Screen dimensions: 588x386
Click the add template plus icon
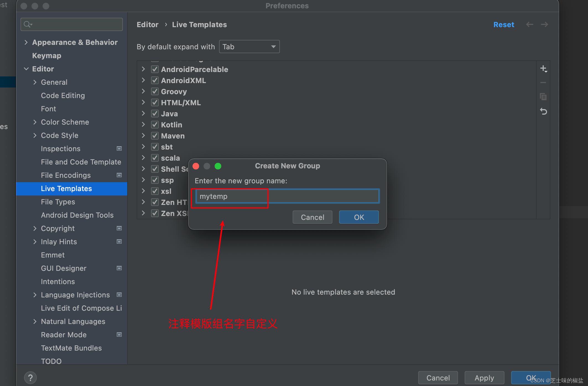543,69
